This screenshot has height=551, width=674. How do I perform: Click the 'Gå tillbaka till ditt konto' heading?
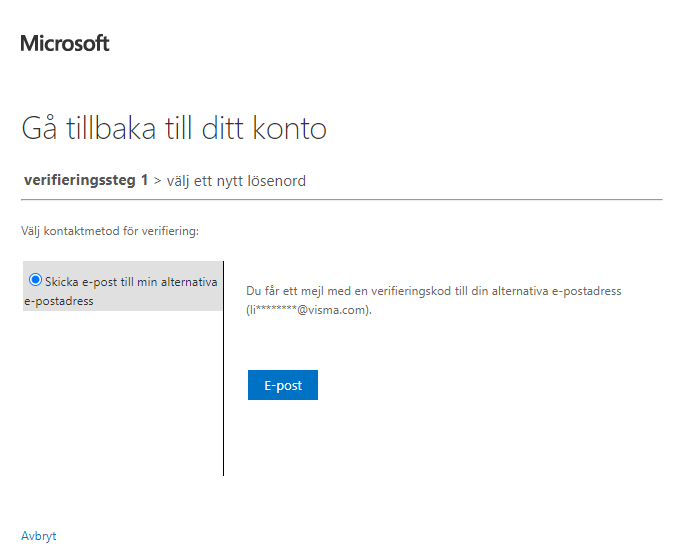pos(174,128)
